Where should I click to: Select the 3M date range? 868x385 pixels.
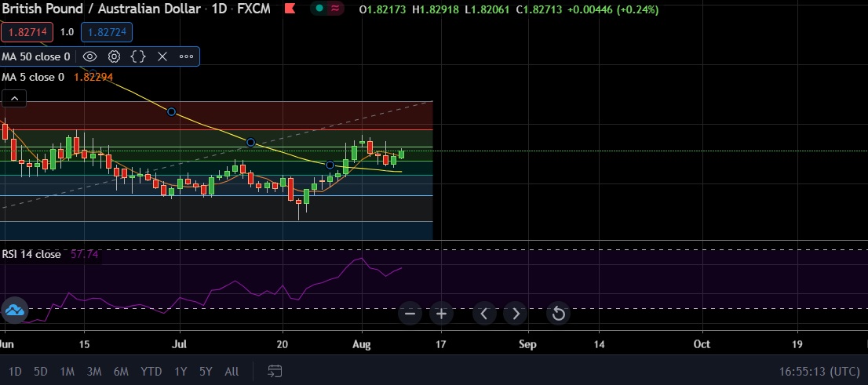(94, 371)
